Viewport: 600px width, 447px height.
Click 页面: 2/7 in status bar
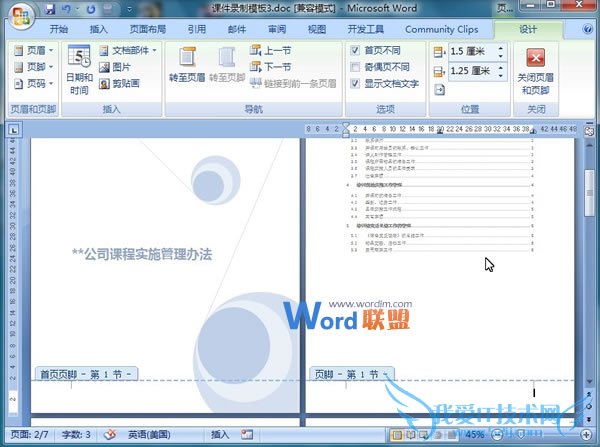(29, 435)
